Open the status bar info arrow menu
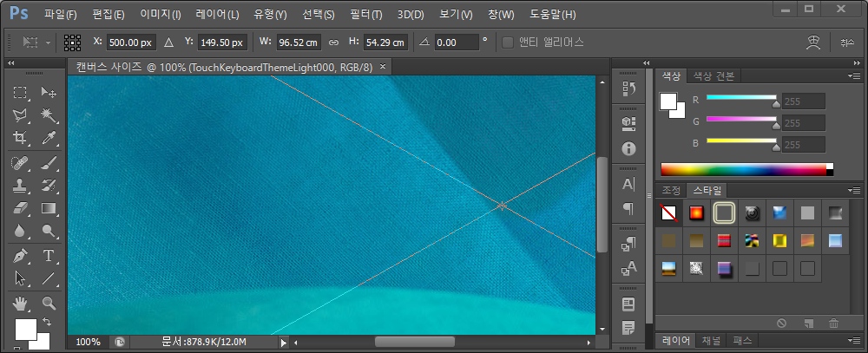Viewport: 868px width, 353px height. 284,343
